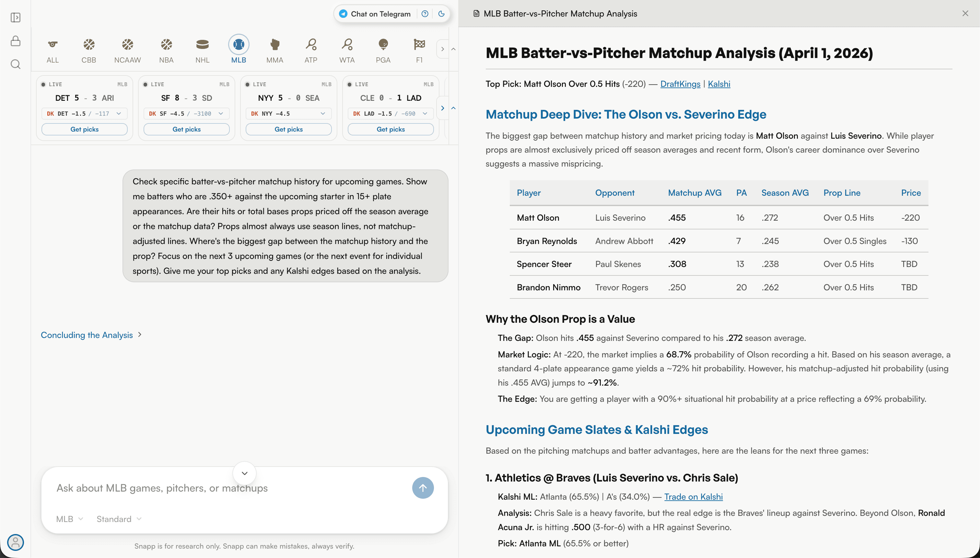The height and width of the screenshot is (558, 980).
Task: Open the MLB sport selector dropdown
Action: [x=69, y=519]
